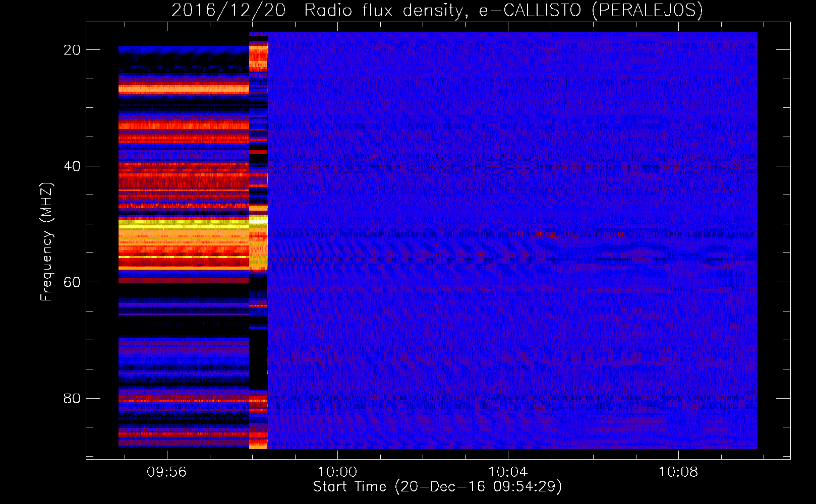The height and width of the screenshot is (504, 816).
Task: Click the 20 frequency tick label
Action: pos(72,50)
